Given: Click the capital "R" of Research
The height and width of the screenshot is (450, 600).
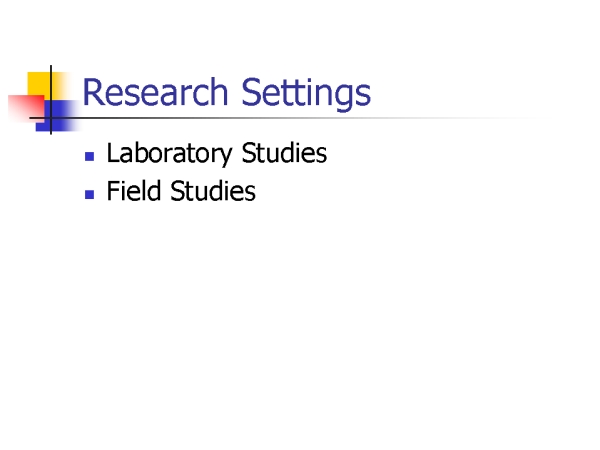Looking at the screenshot, I should pyautogui.click(x=92, y=92).
